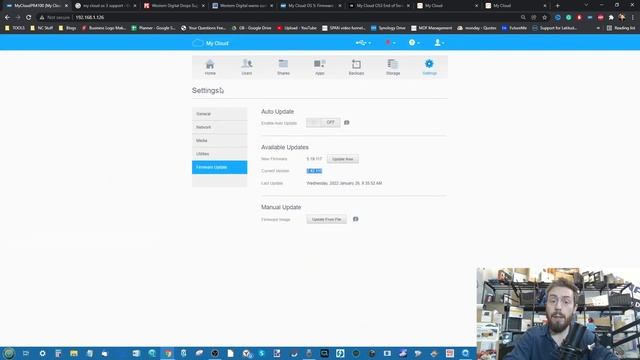This screenshot has height=360, width=640.
Task: Bookmark this page with the star icon
Action: (x=544, y=18)
